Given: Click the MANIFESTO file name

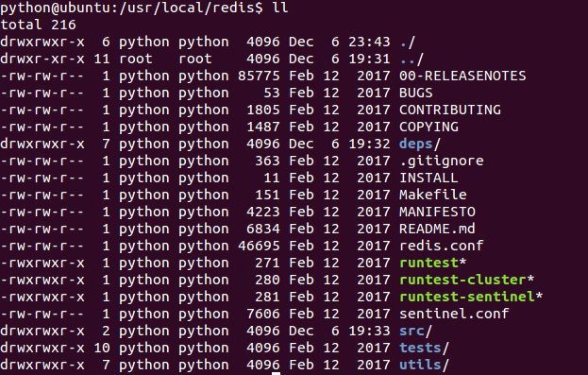Looking at the screenshot, I should coord(437,212).
